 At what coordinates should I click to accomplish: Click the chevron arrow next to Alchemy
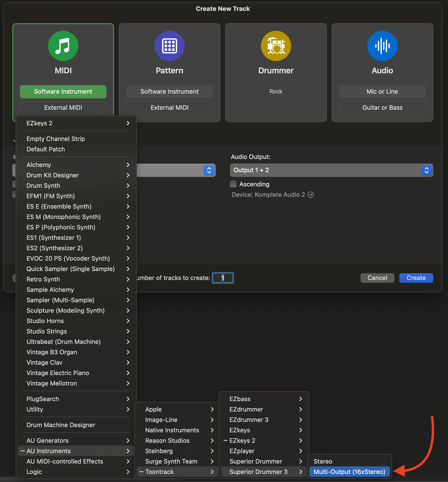click(128, 165)
